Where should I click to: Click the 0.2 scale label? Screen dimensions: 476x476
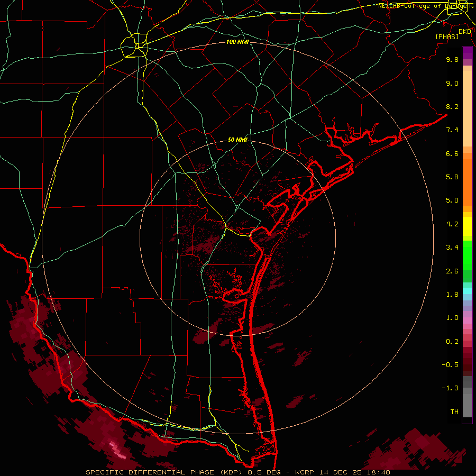click(452, 342)
